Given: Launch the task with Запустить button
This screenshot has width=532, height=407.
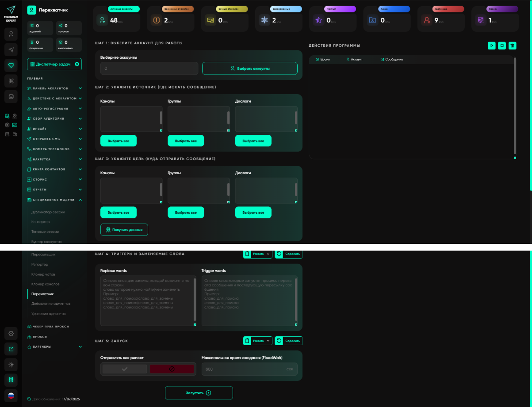Looking at the screenshot, I should [x=199, y=393].
